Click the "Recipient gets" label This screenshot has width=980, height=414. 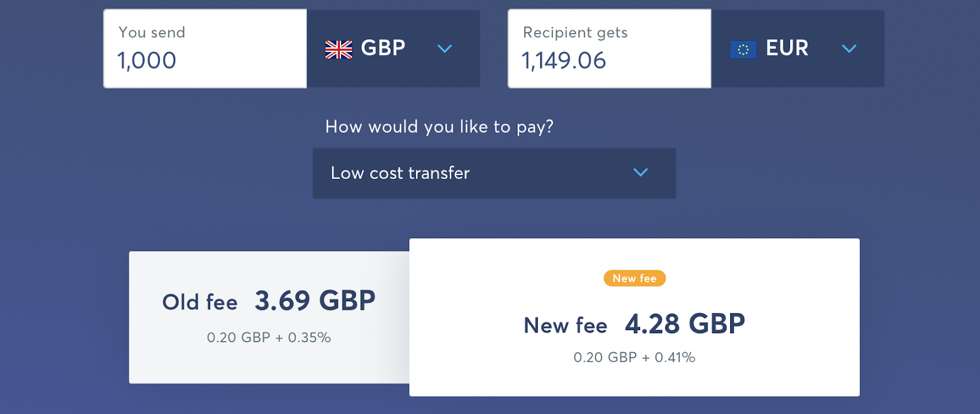click(x=575, y=32)
